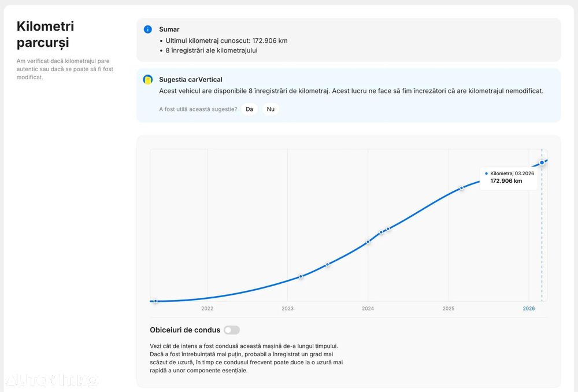Click the Obiceiuri de condus label

[x=185, y=330]
